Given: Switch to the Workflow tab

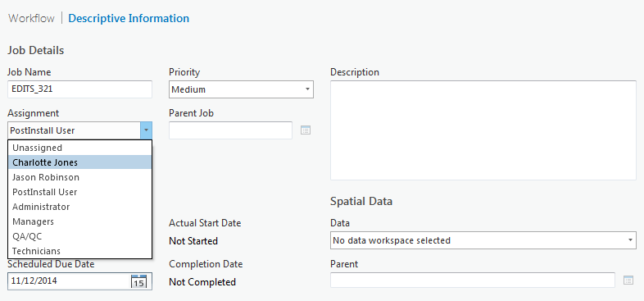Looking at the screenshot, I should [31, 19].
